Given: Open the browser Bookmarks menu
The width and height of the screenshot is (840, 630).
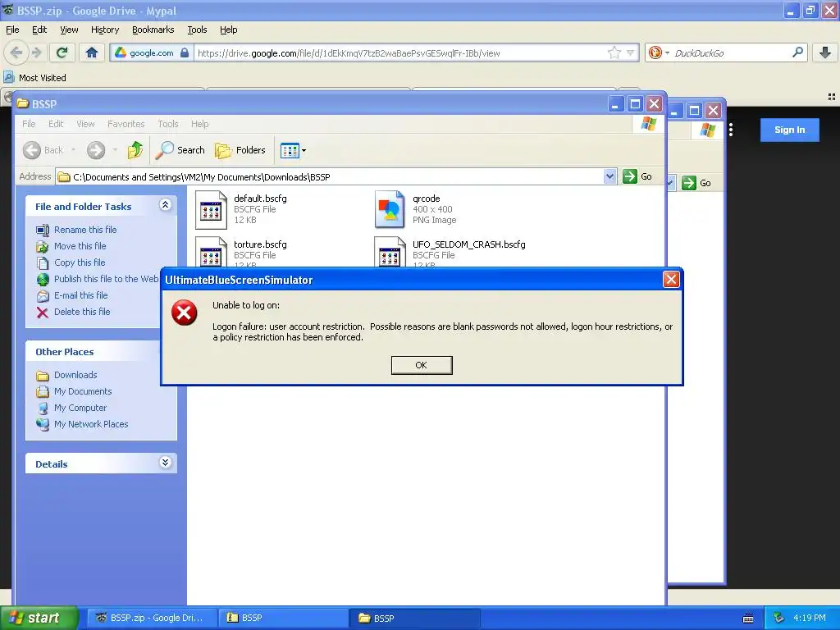Looking at the screenshot, I should tap(153, 30).
